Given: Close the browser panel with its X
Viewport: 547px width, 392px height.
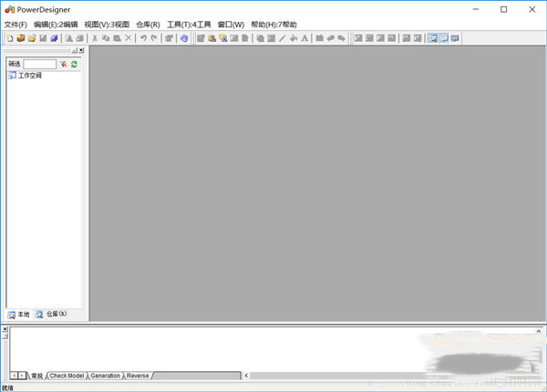Looking at the screenshot, I should 81,50.
